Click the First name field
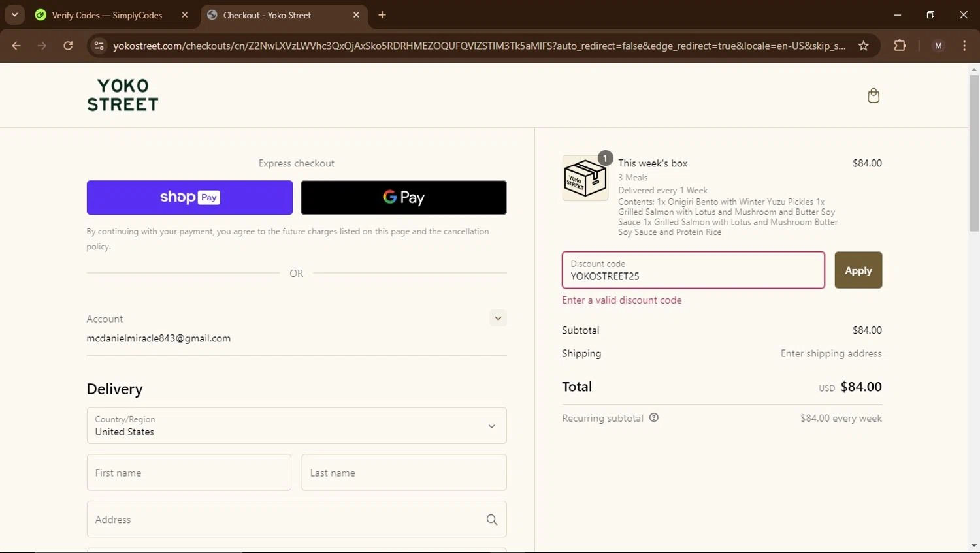The width and height of the screenshot is (980, 553). point(189,473)
